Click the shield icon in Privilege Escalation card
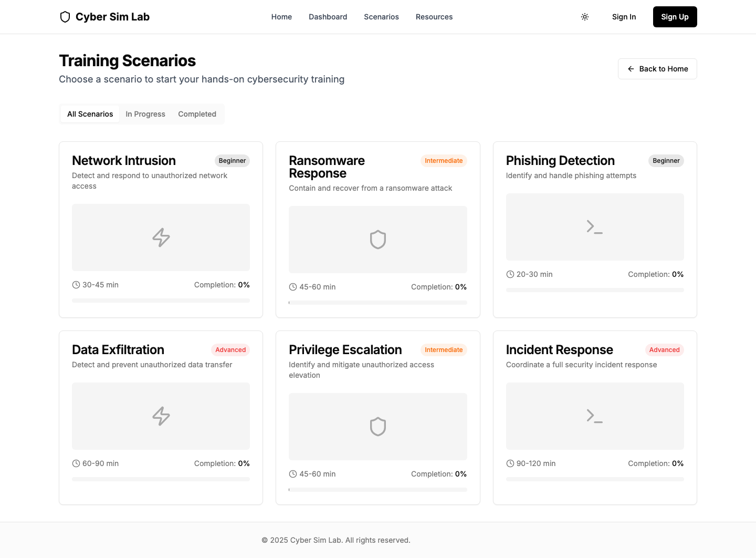Screen dimensions: 756x558 [378, 427]
